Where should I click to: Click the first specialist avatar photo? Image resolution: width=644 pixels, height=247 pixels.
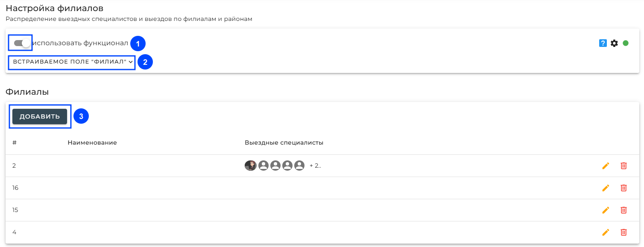(x=250, y=166)
